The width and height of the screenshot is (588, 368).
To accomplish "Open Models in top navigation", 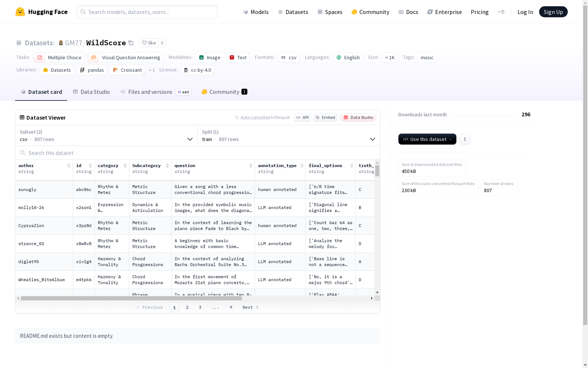I will coord(256,12).
